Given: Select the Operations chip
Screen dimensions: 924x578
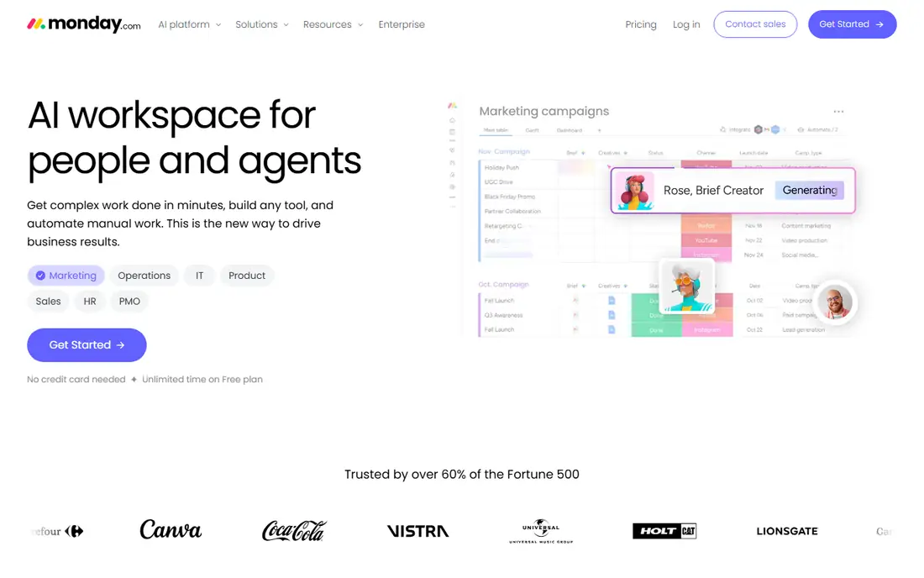Looking at the screenshot, I should tap(144, 276).
